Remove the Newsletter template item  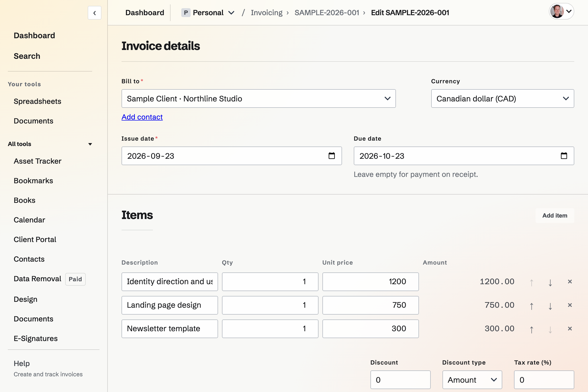570,329
